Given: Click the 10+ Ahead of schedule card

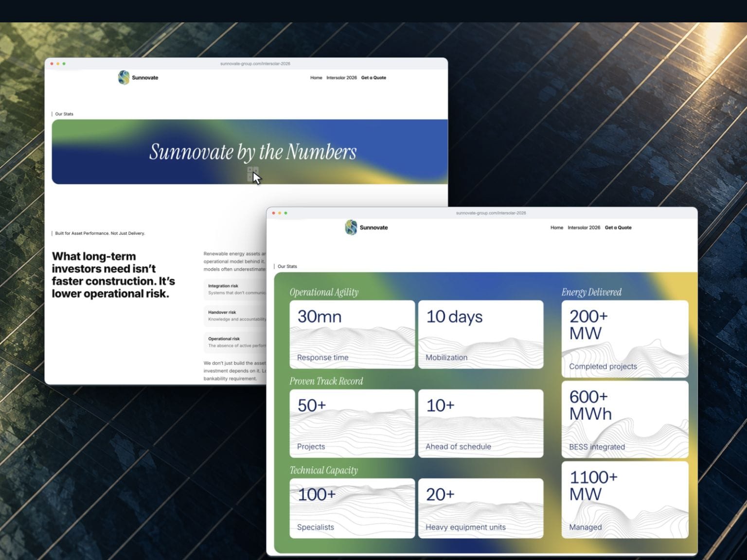Looking at the screenshot, I should coord(480,423).
